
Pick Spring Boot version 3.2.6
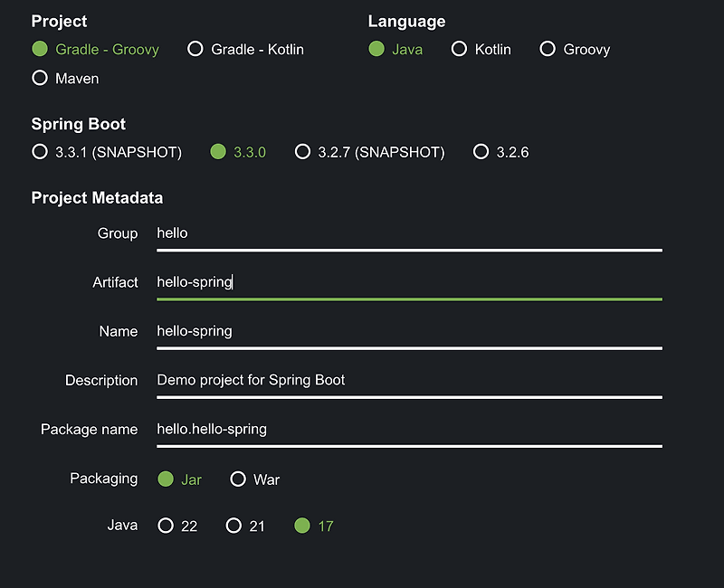click(481, 152)
